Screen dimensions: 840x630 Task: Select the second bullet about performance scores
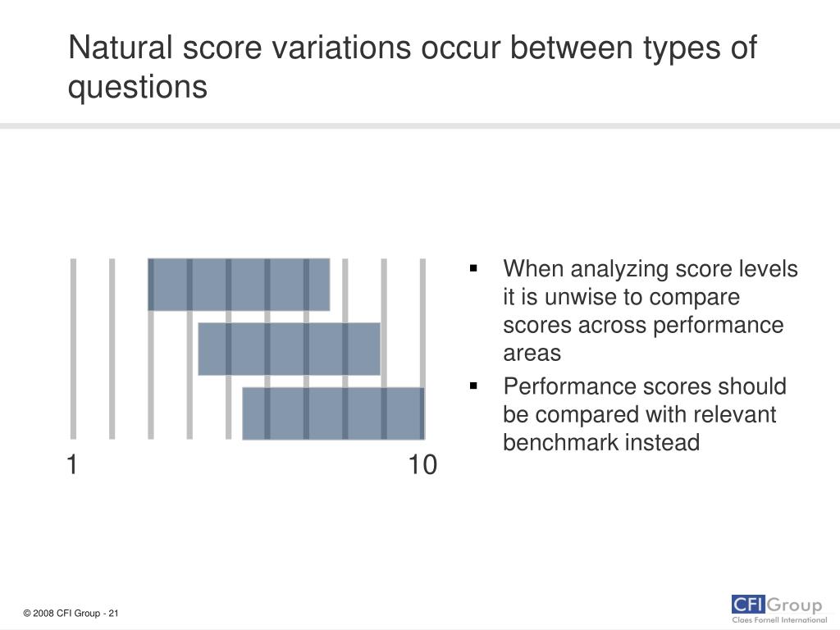tap(645, 414)
